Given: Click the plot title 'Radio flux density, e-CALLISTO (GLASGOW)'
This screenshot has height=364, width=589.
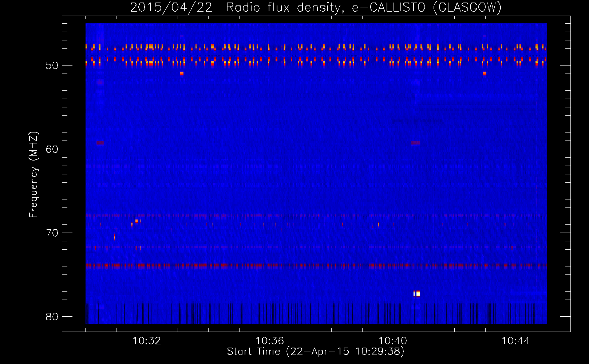Looking at the screenshot, I should click(364, 7).
